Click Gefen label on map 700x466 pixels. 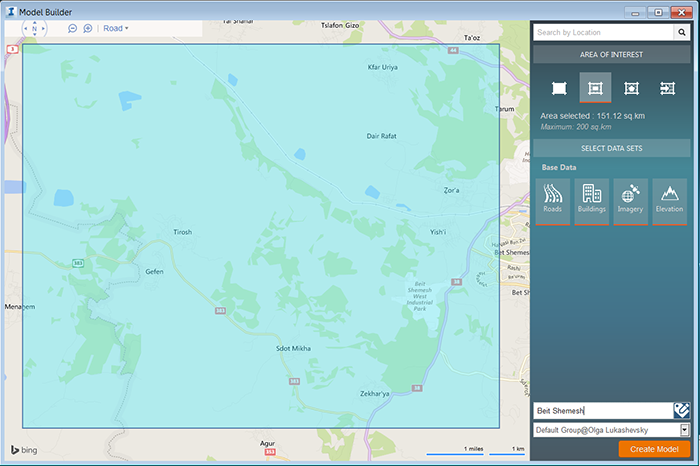[x=154, y=271]
